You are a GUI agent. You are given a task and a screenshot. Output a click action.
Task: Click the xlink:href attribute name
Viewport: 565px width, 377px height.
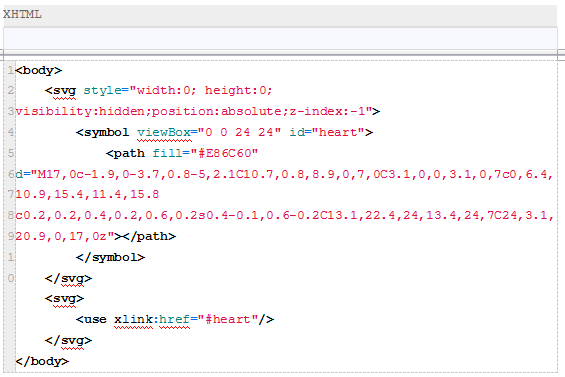click(152, 320)
